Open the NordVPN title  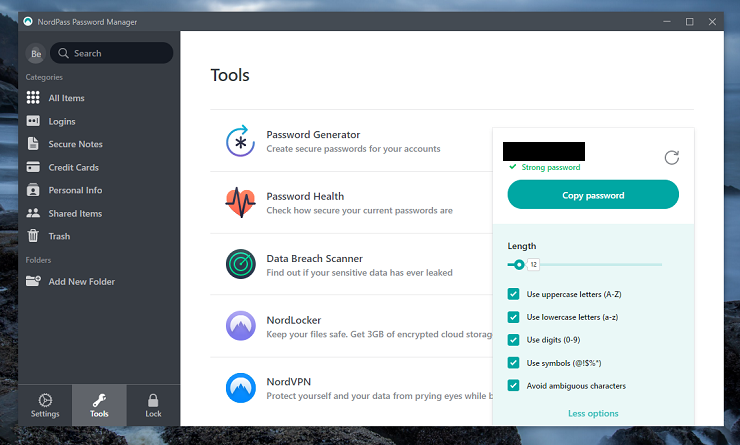pyautogui.click(x=288, y=381)
